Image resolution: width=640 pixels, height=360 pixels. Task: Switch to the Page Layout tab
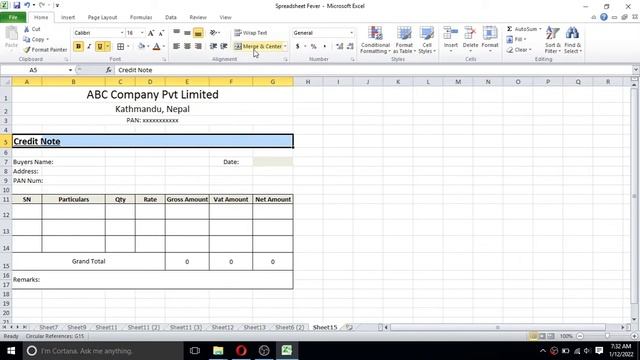coord(102,18)
